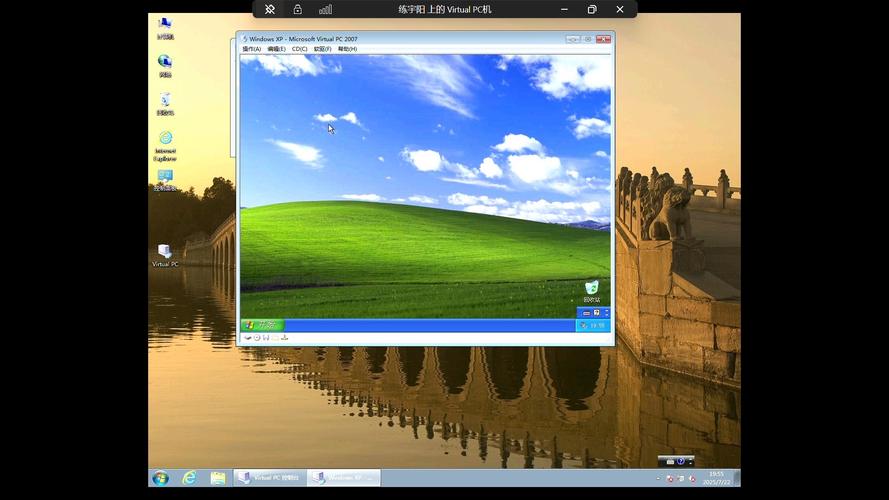889x500 pixels.
Task: Open Windows Explorer folder from the host taskbar
Action: tap(218, 478)
